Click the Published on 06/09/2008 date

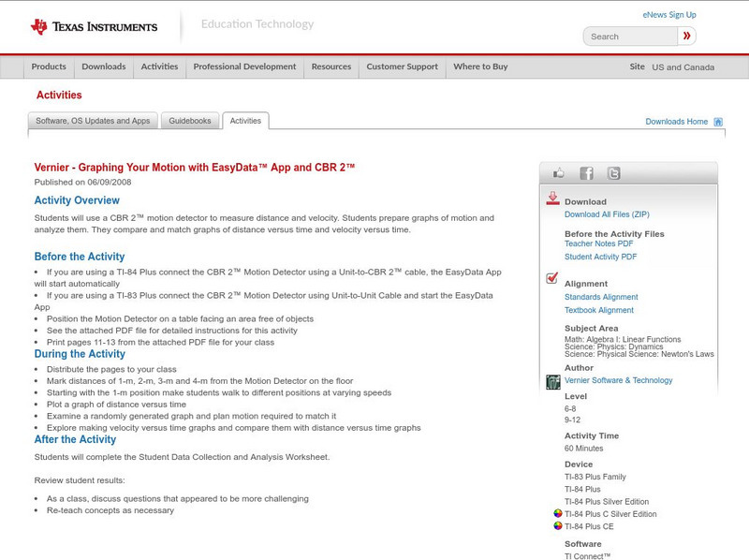pos(82,182)
